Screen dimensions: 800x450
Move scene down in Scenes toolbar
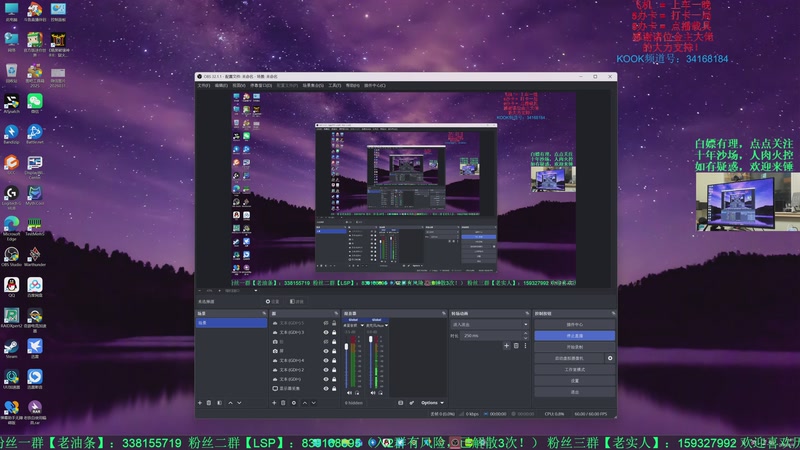[239, 403]
